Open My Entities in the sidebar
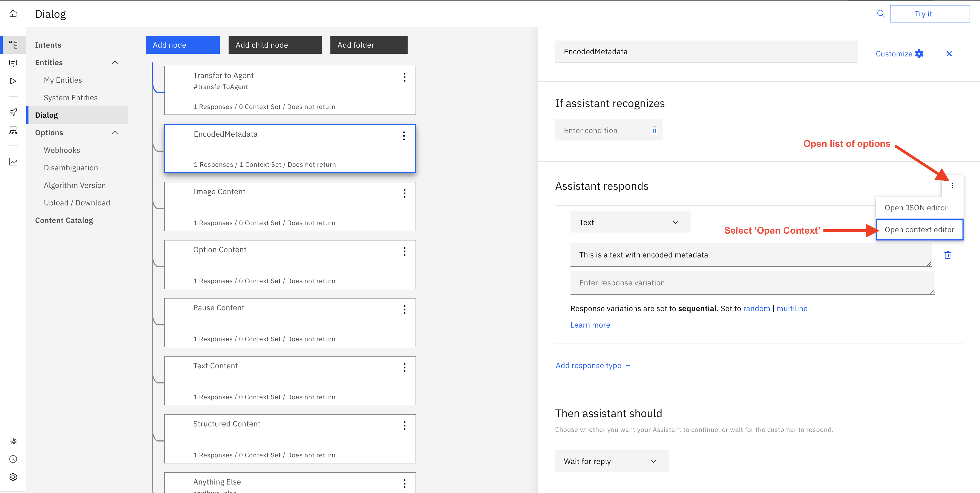Screen dimensions: 980x493 tap(63, 80)
